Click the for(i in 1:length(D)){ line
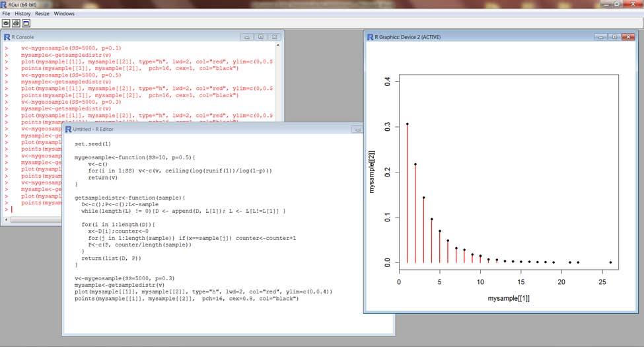644x347 pixels. click(118, 225)
